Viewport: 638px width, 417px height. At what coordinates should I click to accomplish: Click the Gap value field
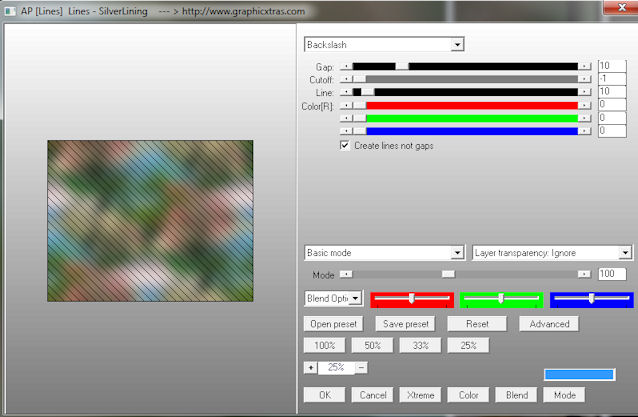click(612, 66)
